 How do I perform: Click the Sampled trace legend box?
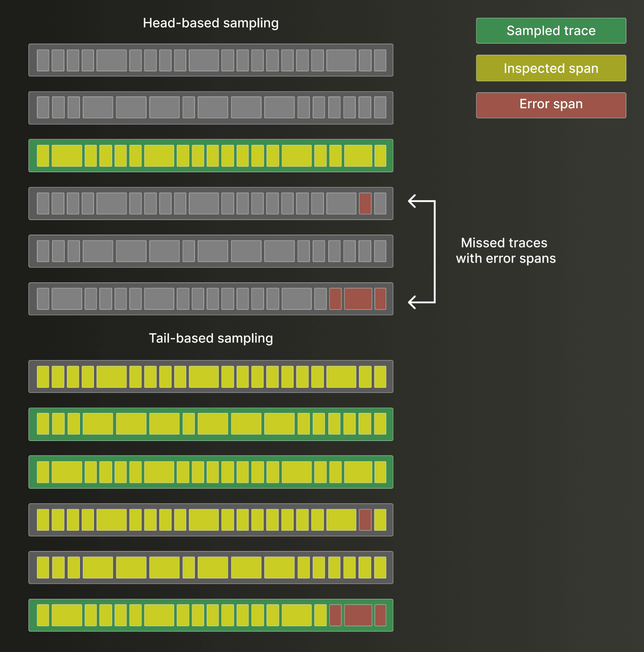pyautogui.click(x=551, y=31)
